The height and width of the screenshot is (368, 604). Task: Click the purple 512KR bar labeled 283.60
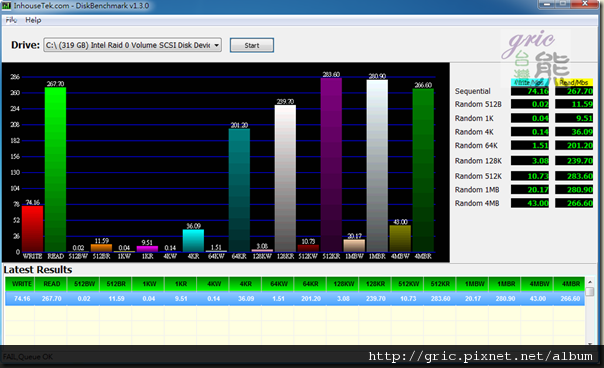pos(331,165)
